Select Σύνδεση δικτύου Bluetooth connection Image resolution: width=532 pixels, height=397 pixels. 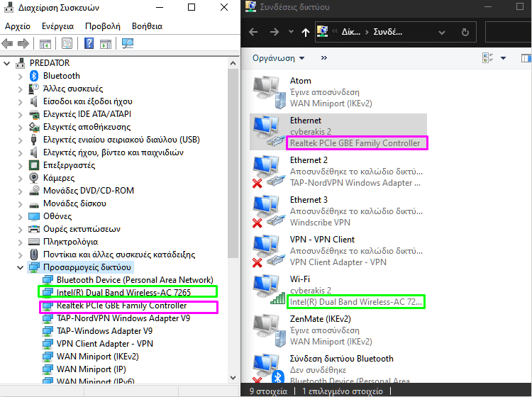pos(338,368)
